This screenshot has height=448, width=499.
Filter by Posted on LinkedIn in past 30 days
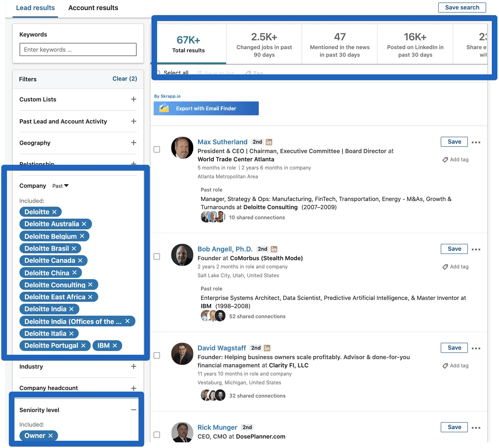pyautogui.click(x=415, y=44)
